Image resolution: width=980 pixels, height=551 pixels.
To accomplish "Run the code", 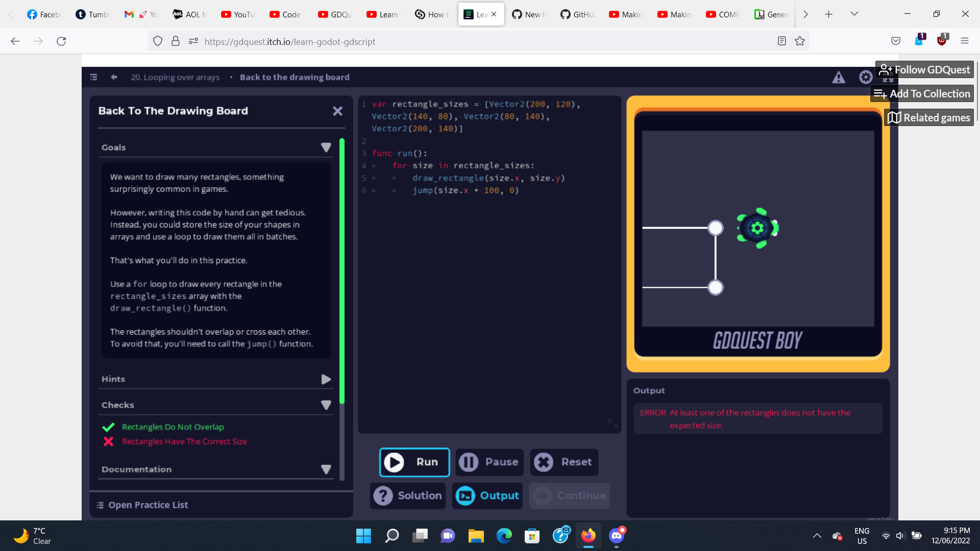I will click(414, 462).
